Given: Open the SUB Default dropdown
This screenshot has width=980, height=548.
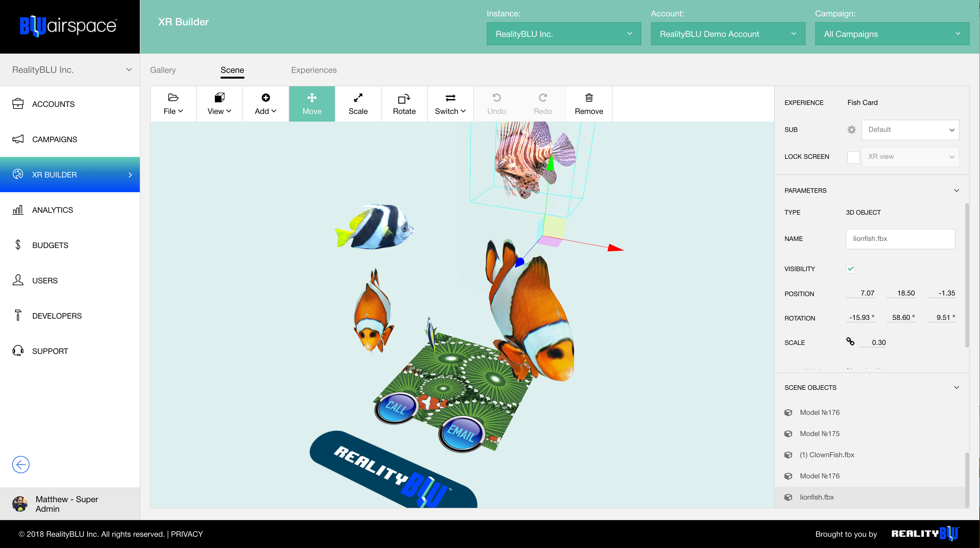Looking at the screenshot, I should [x=910, y=130].
